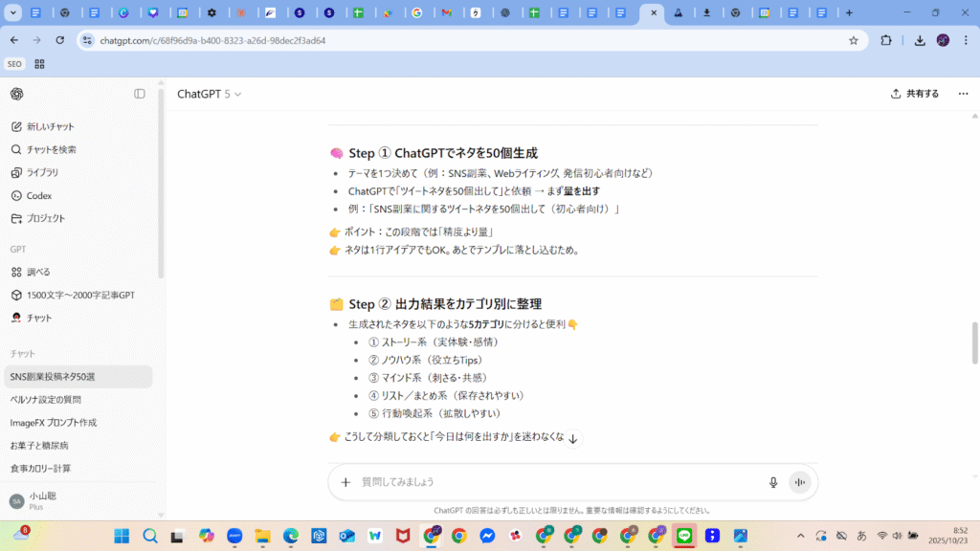The width and height of the screenshot is (980, 551).
Task: Open Codex from the sidebar
Action: click(38, 195)
